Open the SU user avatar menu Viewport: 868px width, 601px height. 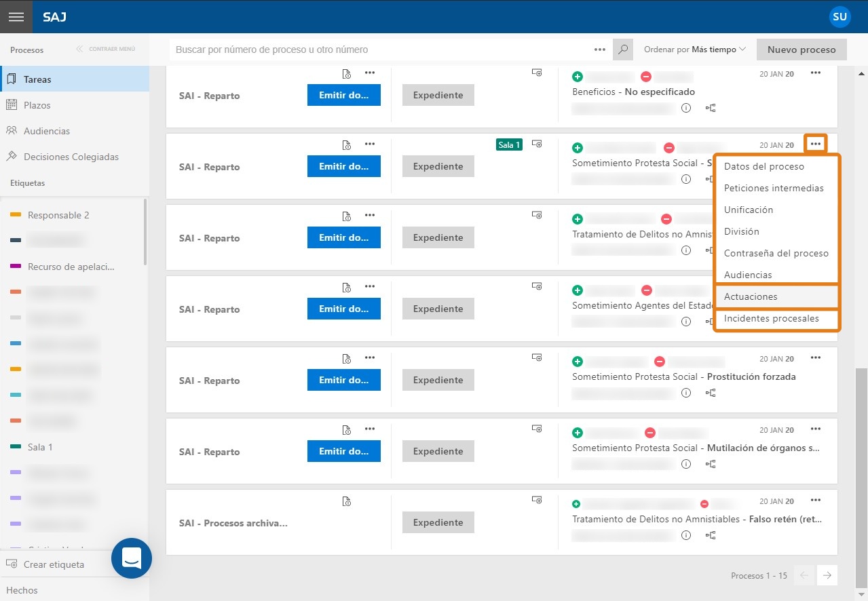tap(840, 16)
